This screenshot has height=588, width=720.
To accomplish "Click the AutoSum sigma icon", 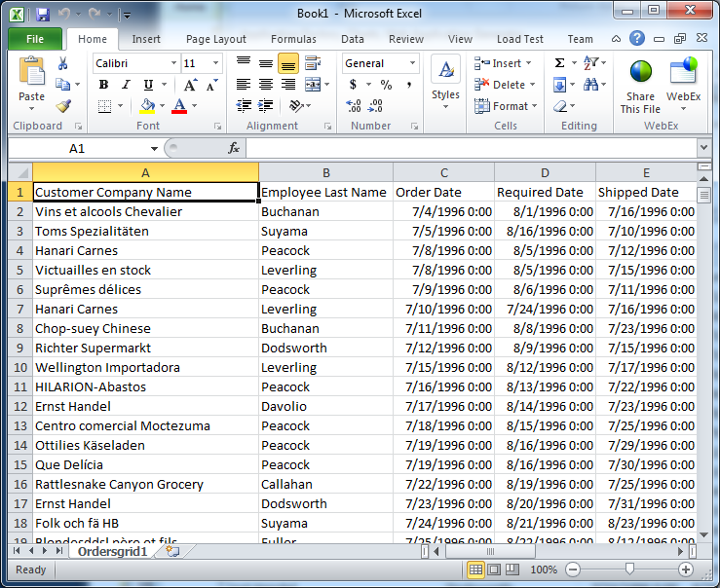I will [x=559, y=63].
